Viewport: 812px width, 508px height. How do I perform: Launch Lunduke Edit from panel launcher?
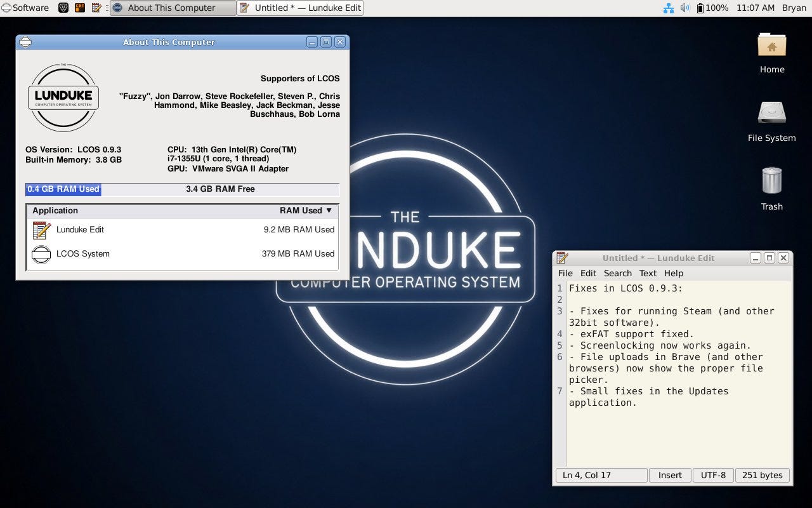pos(96,8)
